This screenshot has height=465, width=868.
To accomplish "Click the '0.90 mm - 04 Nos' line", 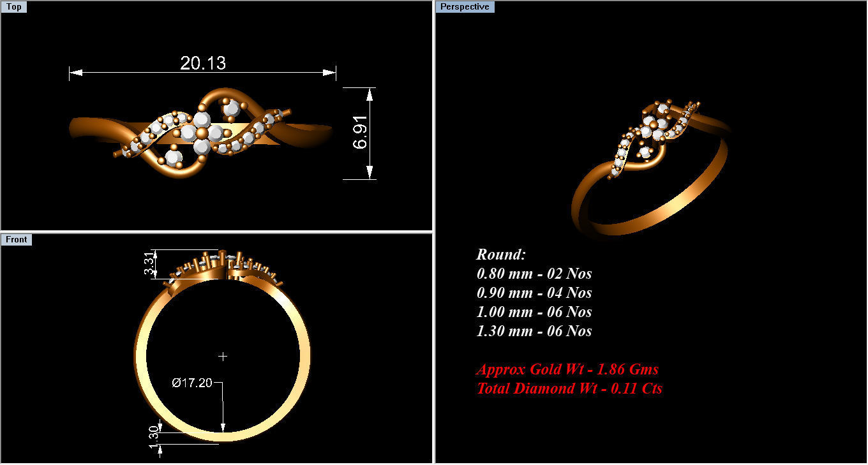I will pos(534,293).
